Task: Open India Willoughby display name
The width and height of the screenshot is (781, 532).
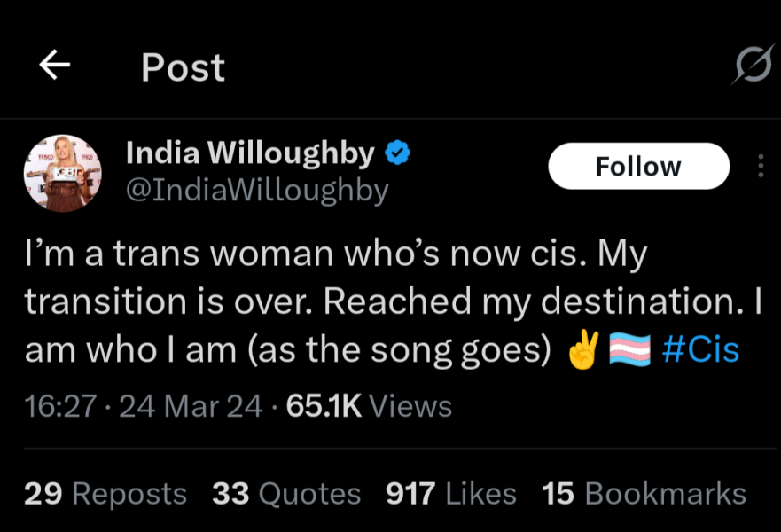Action: coord(250,153)
